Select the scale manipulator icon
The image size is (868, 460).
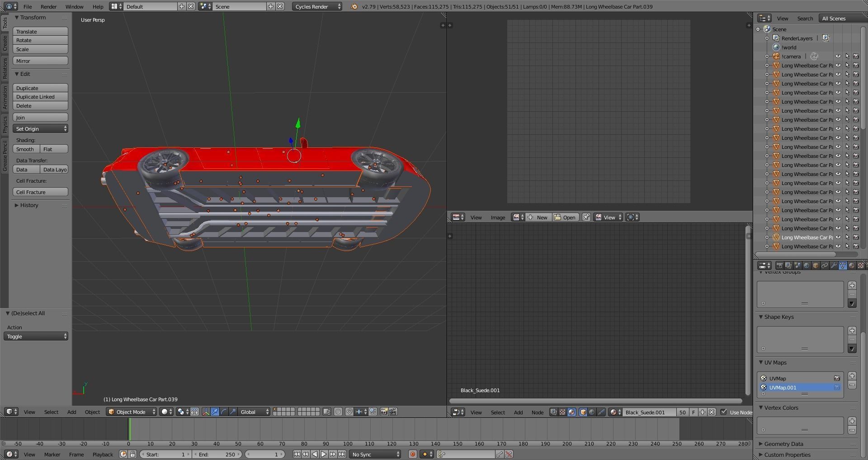pos(233,412)
